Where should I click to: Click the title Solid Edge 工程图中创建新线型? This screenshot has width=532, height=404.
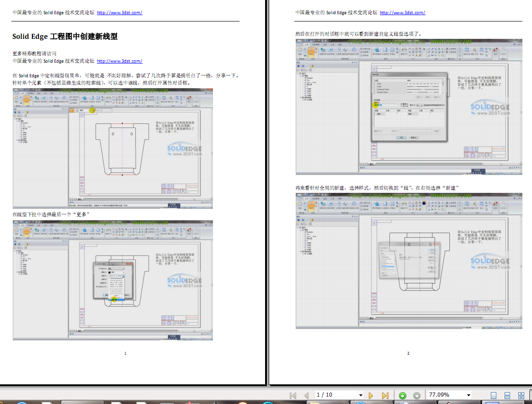(x=65, y=36)
